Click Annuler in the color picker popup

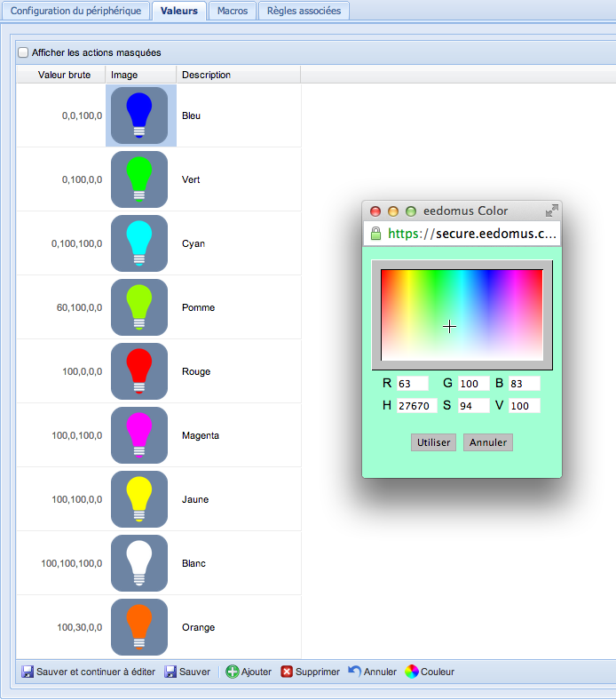click(x=487, y=442)
